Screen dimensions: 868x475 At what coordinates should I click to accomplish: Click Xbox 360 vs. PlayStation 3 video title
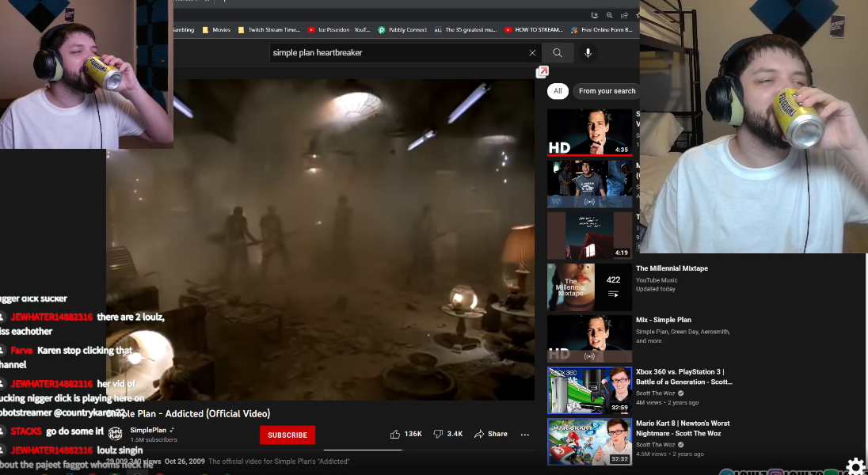click(x=683, y=377)
